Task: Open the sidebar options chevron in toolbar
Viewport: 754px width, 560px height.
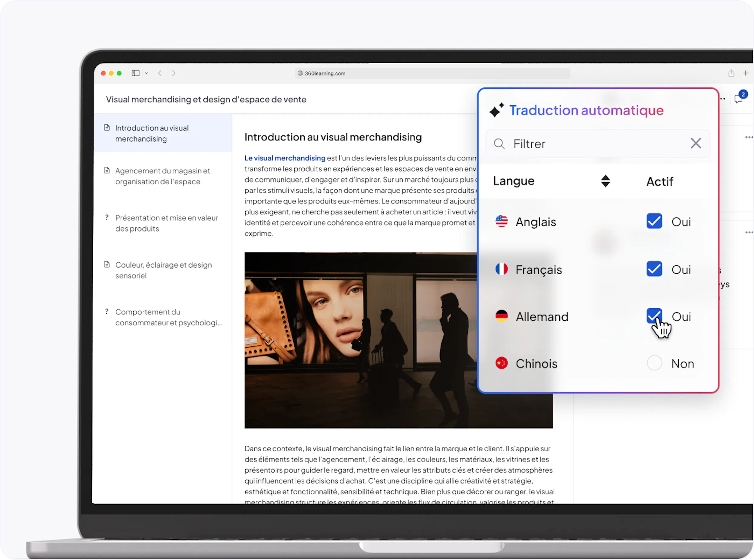Action: [147, 73]
